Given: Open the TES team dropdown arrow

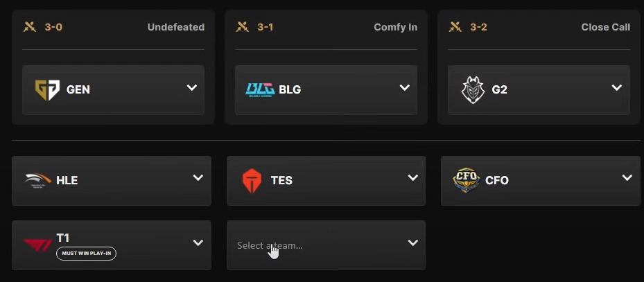Looking at the screenshot, I should click(x=413, y=178).
